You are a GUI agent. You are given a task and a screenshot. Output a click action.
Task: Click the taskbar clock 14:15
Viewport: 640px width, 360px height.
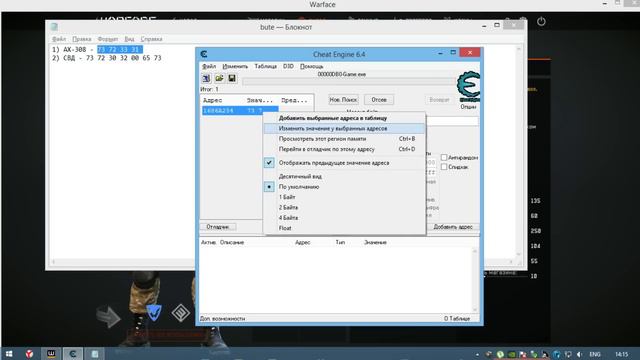pyautogui.click(x=621, y=354)
